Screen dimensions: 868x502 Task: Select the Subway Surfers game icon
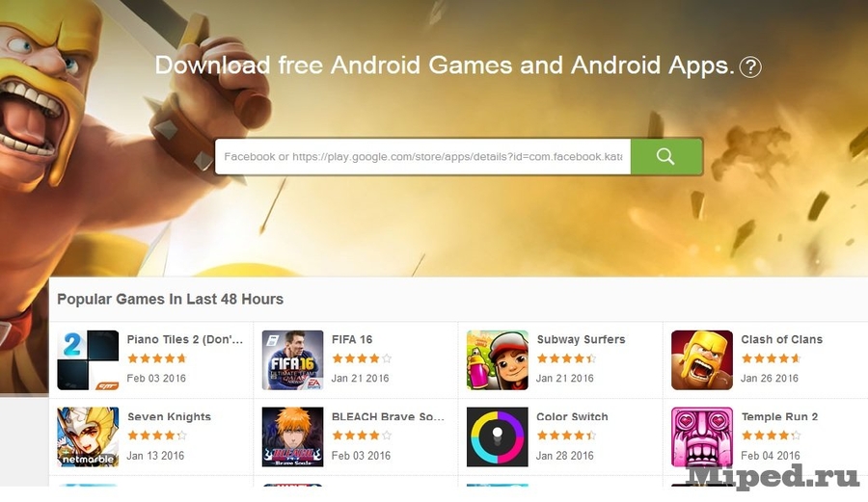click(x=498, y=360)
